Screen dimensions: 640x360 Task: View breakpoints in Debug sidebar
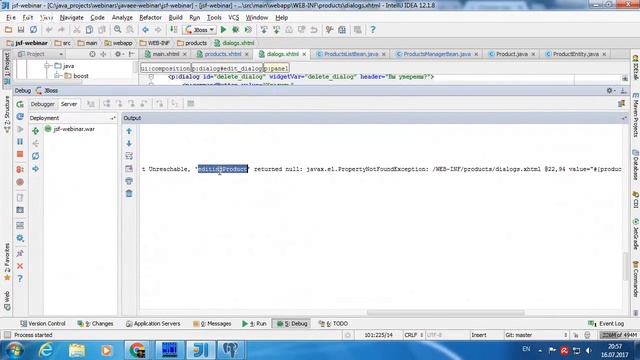20,169
